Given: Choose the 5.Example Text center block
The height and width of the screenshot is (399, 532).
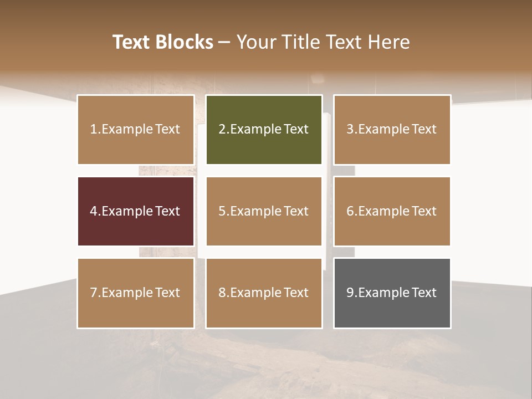Looking at the screenshot, I should click(264, 211).
